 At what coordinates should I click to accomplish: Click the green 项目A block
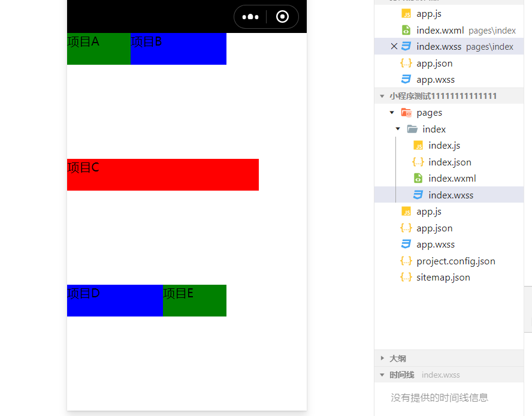click(99, 49)
